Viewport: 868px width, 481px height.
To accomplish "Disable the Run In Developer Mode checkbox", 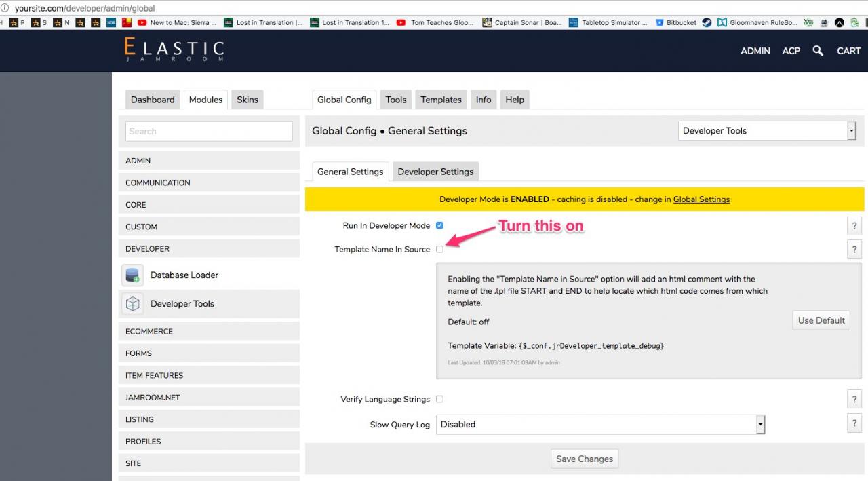I will click(x=439, y=225).
